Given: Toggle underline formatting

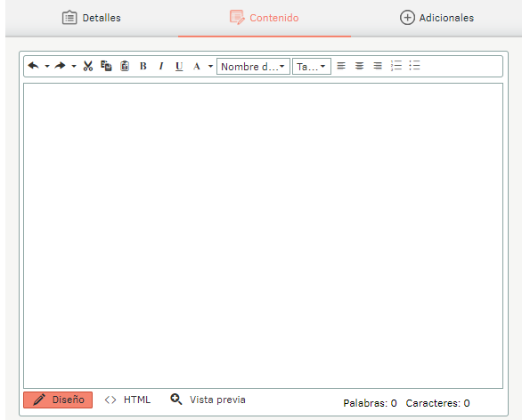Looking at the screenshot, I should [x=179, y=66].
